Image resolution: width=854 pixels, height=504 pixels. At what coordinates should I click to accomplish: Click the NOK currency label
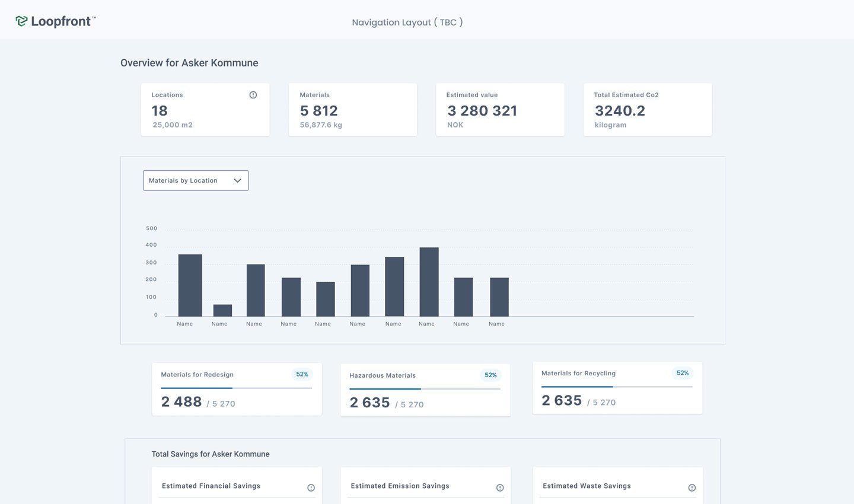click(455, 125)
